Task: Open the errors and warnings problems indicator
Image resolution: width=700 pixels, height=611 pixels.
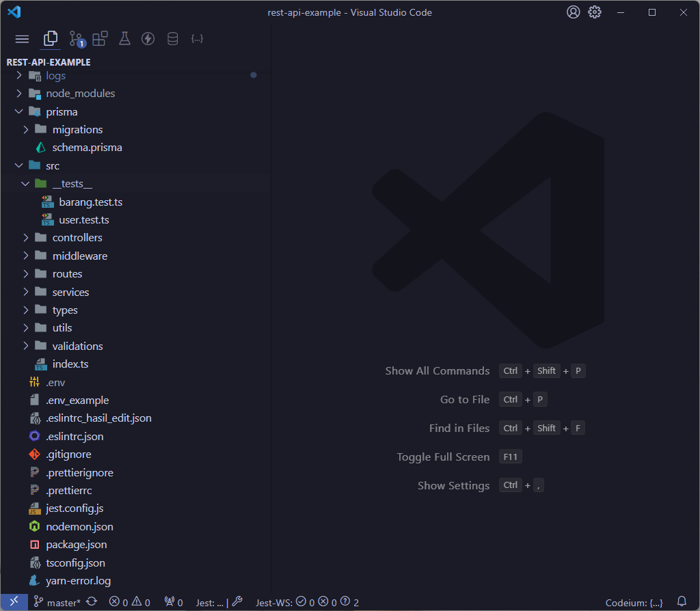Action: (130, 603)
